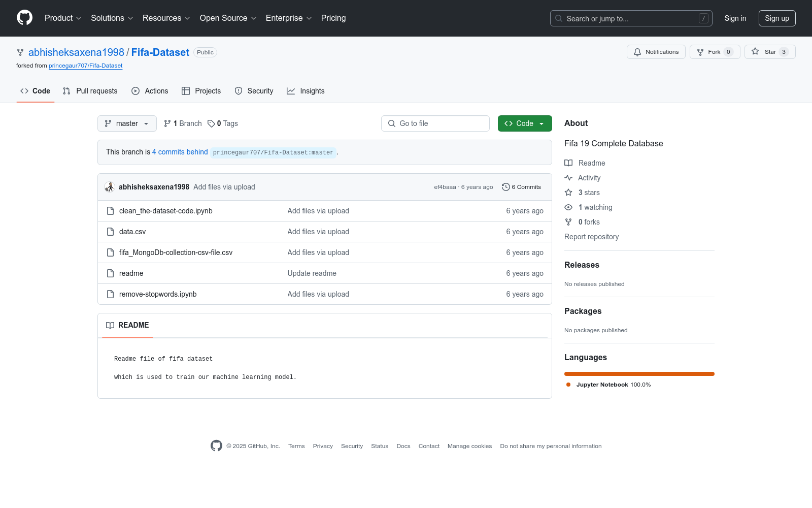The image size is (812, 508).
Task: Switch to the Pull requests tab
Action: pos(90,91)
